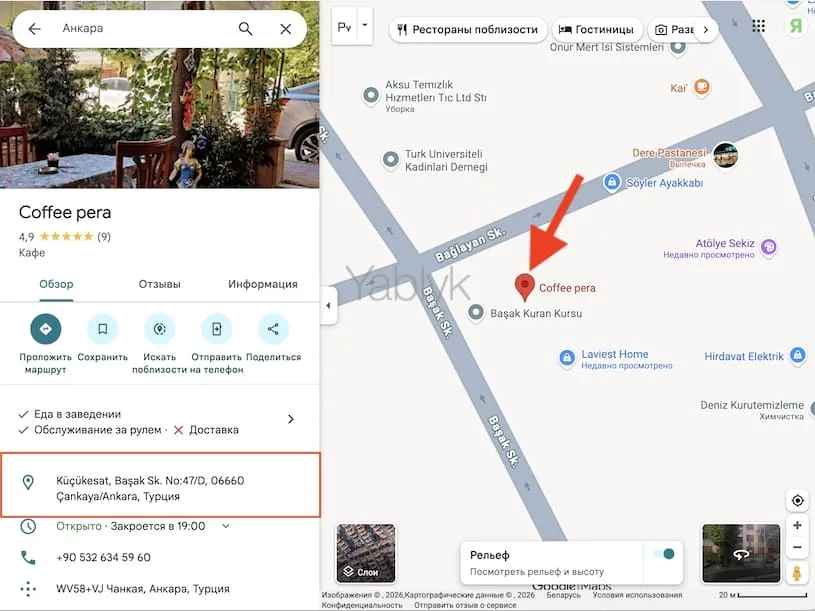Switch to the Отзывы tab
815x611 pixels.
[x=159, y=284]
